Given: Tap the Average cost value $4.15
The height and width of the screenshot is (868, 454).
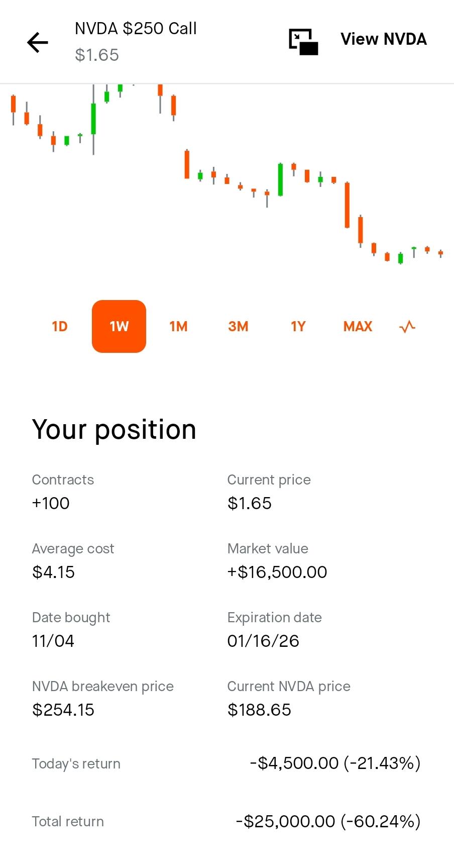Looking at the screenshot, I should [53, 572].
